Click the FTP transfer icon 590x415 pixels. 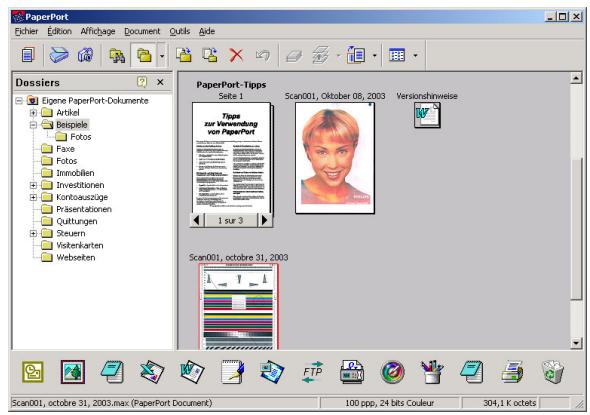pos(312,372)
